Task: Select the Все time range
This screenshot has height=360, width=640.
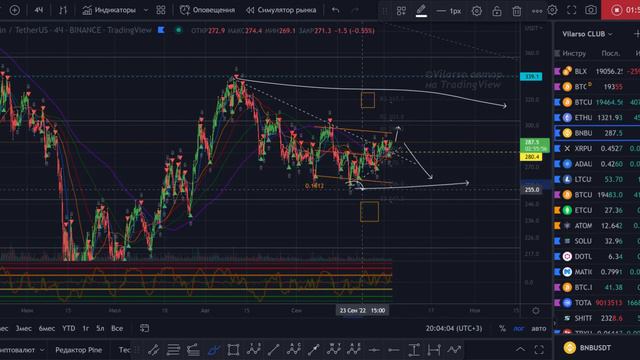Action: pos(117,328)
